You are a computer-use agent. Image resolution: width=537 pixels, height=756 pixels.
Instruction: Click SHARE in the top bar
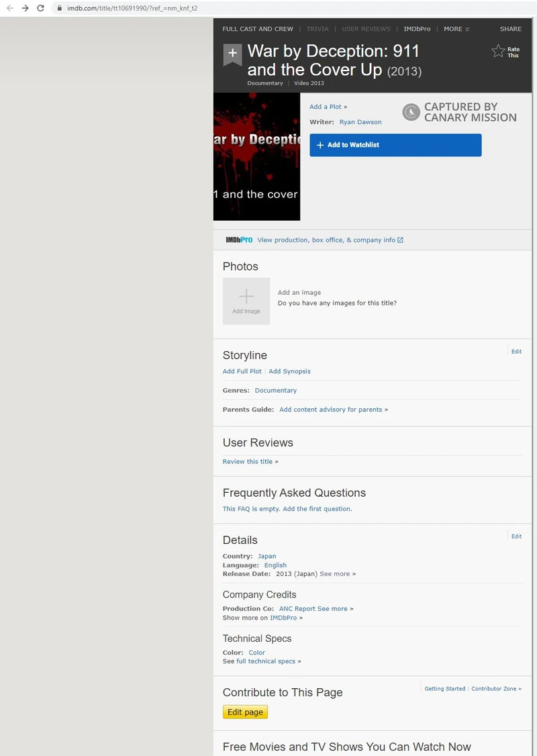(511, 29)
